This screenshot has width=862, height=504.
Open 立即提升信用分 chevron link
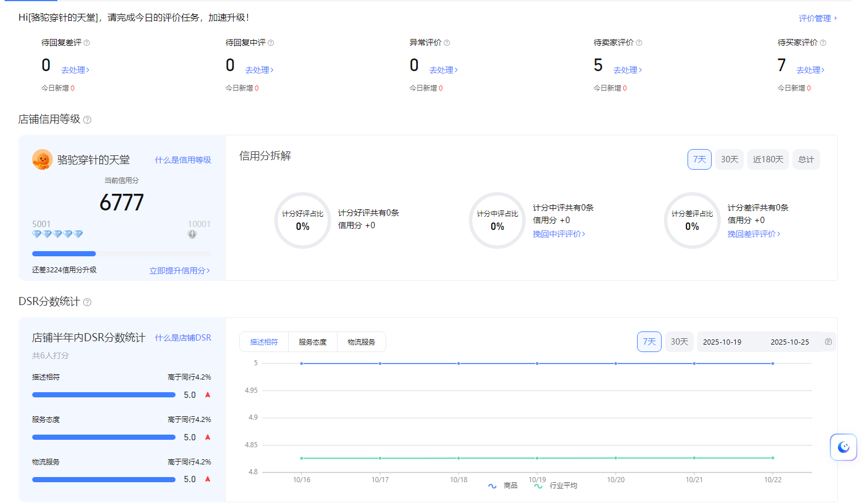coord(179,271)
